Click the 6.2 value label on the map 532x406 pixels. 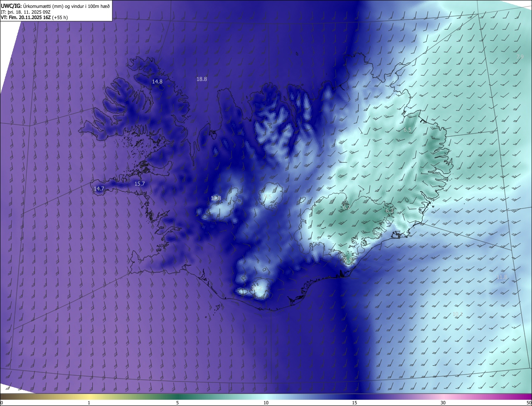[346, 208]
